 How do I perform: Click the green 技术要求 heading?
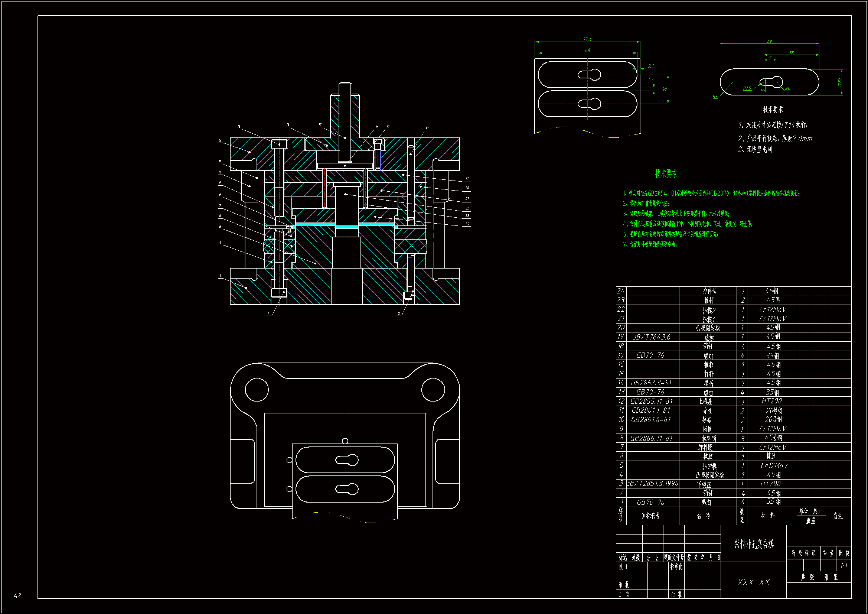(x=666, y=173)
